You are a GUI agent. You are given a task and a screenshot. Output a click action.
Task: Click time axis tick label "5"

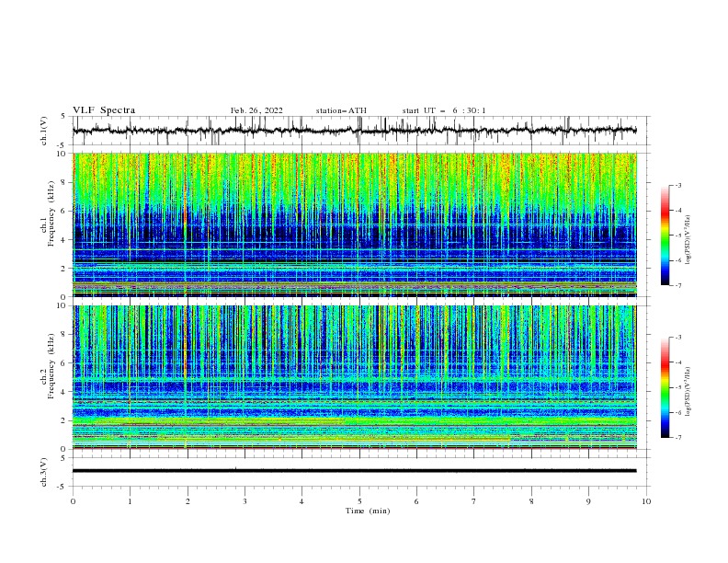359,501
